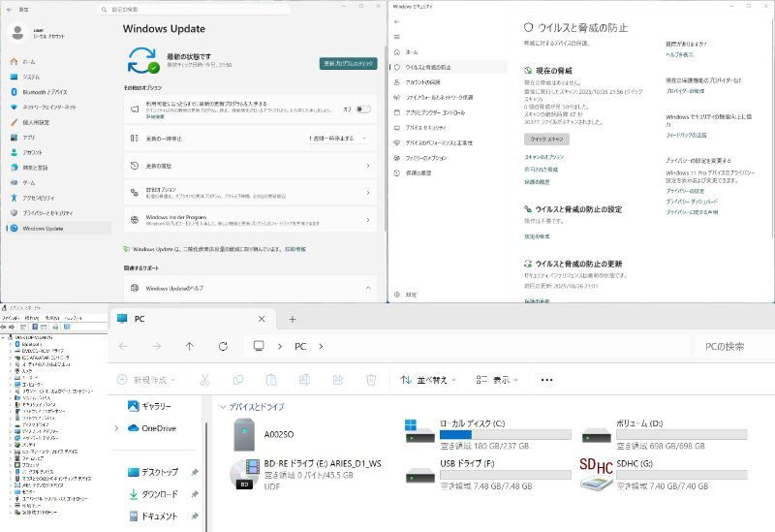This screenshot has width=775, height=532.
Task: Open the 表示 view dropdown
Action: (x=496, y=380)
